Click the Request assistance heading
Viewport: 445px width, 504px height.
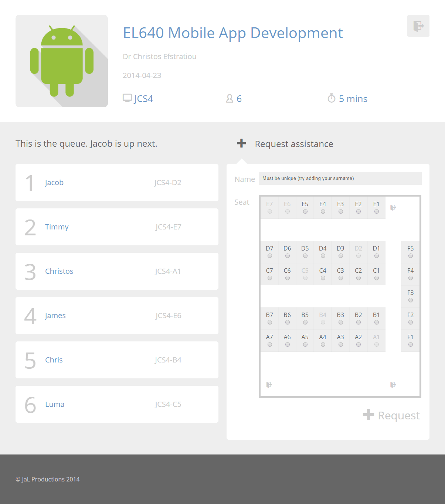[294, 144]
